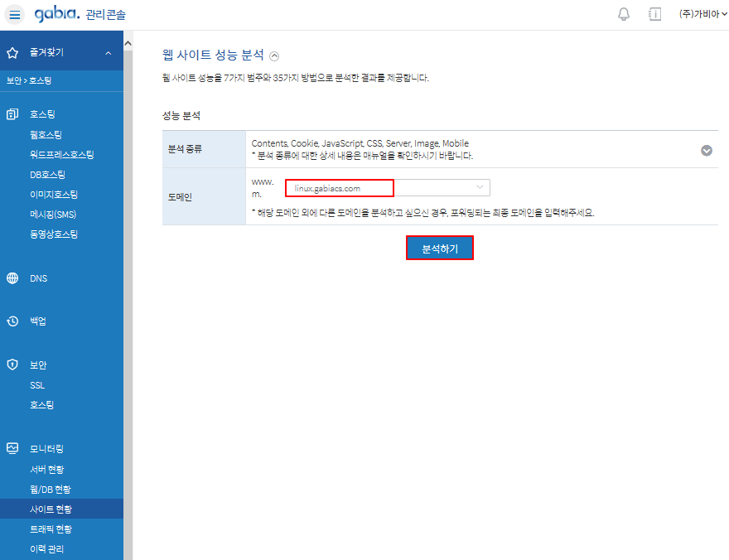This screenshot has width=729, height=560.
Task: Click the Contents, Cookie, JavaScript analysis types text
Action: (360, 143)
